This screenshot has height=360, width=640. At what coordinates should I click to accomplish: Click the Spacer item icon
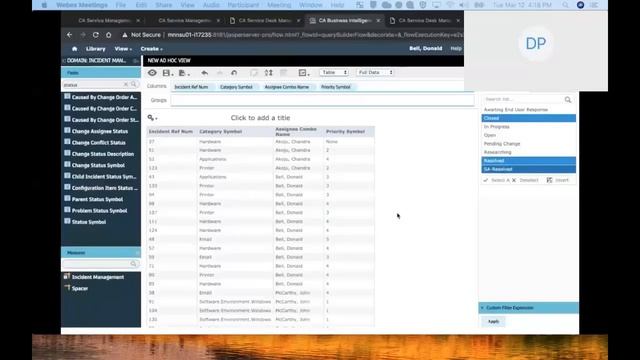tap(67, 288)
